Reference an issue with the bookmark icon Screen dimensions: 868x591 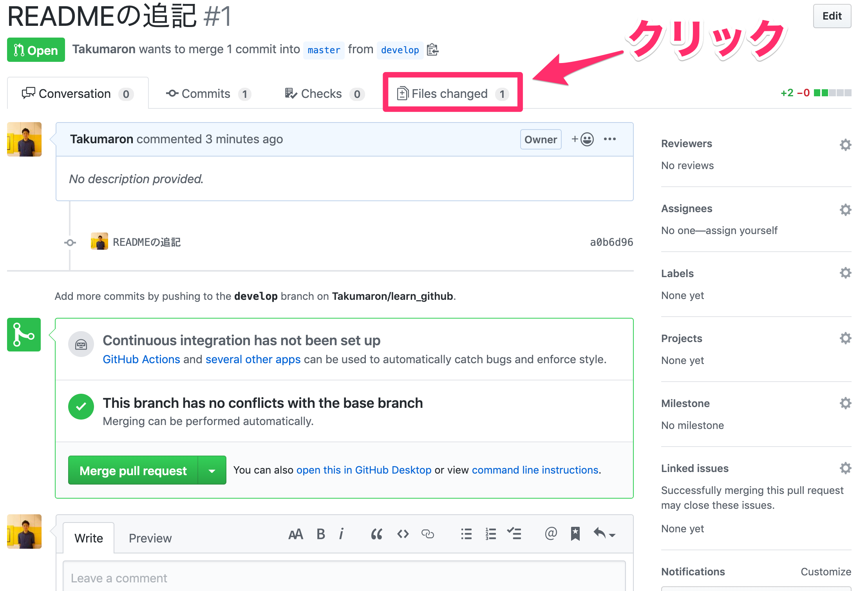coord(575,533)
